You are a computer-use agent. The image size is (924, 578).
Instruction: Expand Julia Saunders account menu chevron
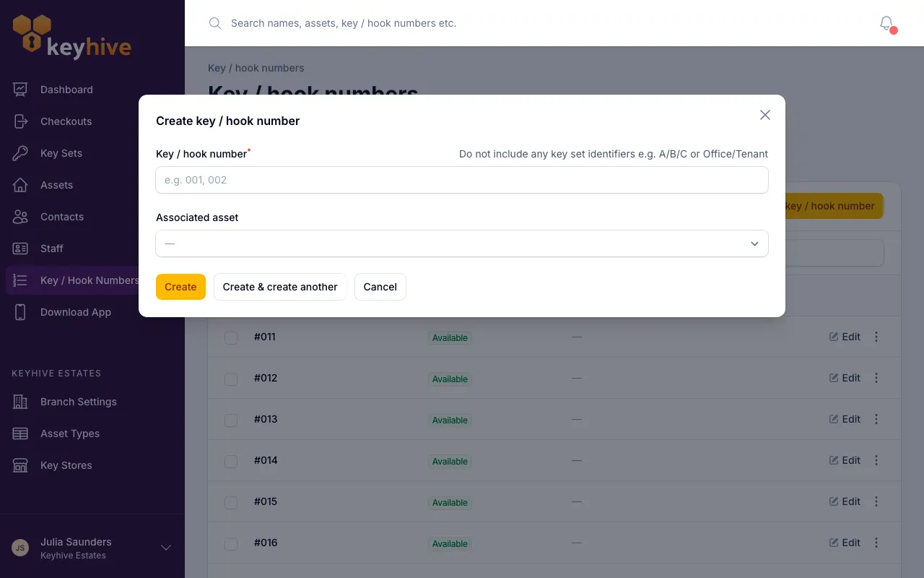tap(166, 548)
